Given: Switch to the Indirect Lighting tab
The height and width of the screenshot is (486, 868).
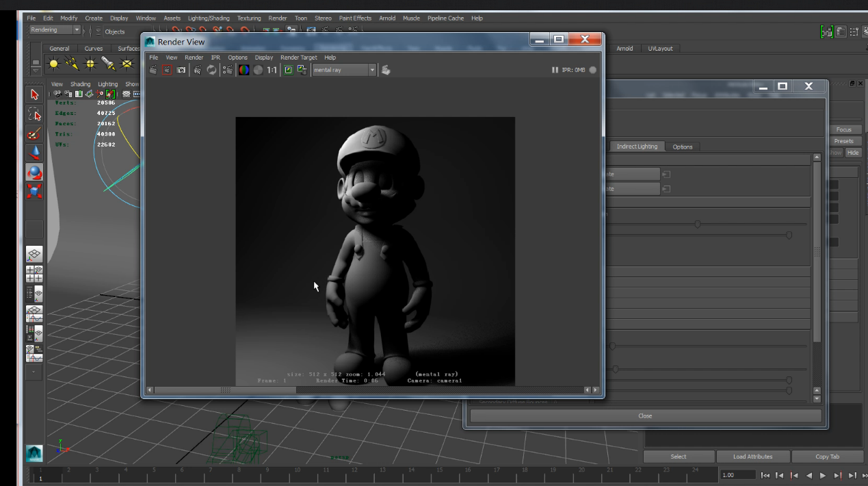Looking at the screenshot, I should tap(636, 146).
